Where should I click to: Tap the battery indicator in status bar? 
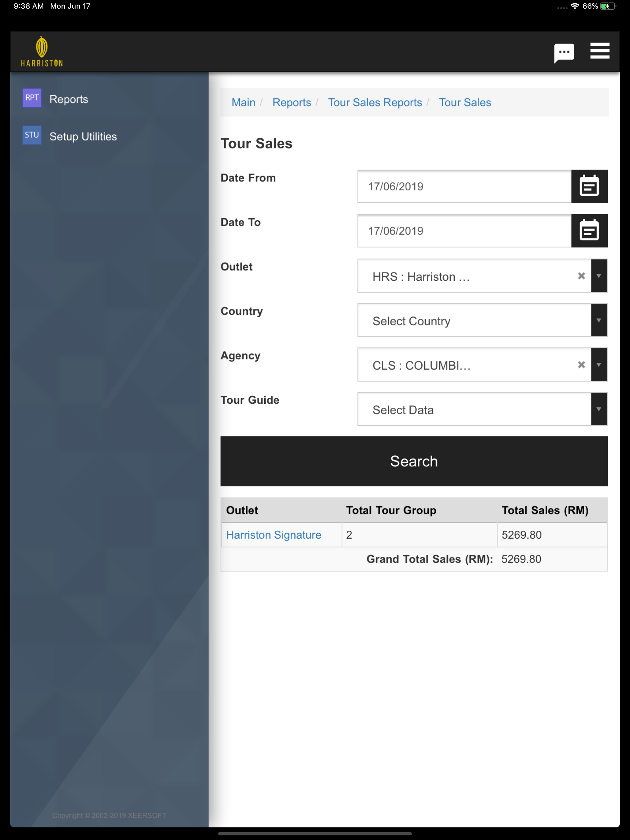point(608,6)
